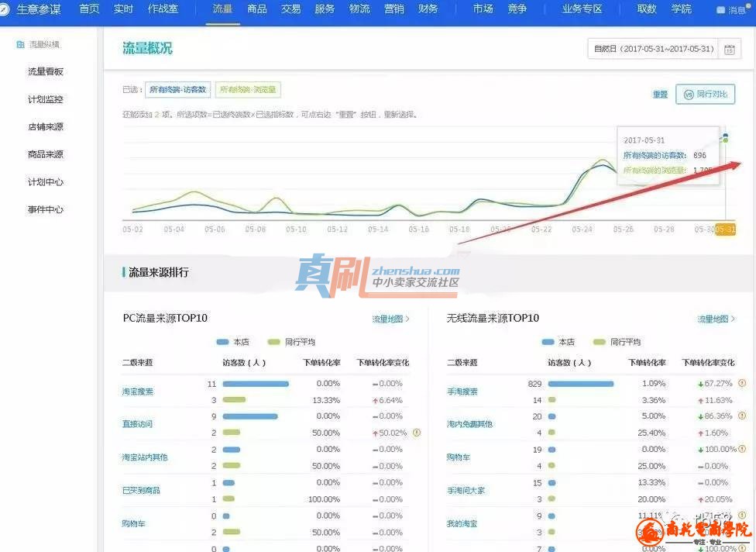The width and height of the screenshot is (756, 552).
Task: Click the 重置 reset link
Action: tap(660, 95)
